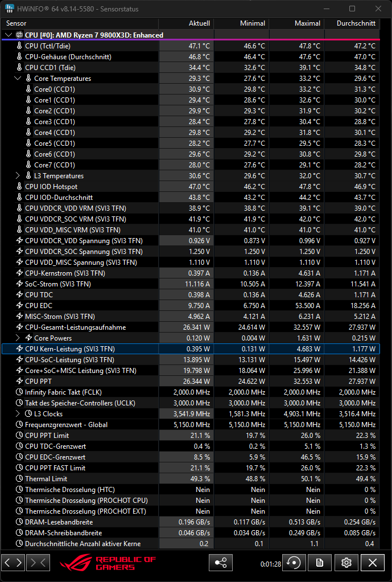Click lightning icon of CPU VDDCR_VDD Spannung
Image resolution: width=392 pixels, height=582 pixels.
20,240
